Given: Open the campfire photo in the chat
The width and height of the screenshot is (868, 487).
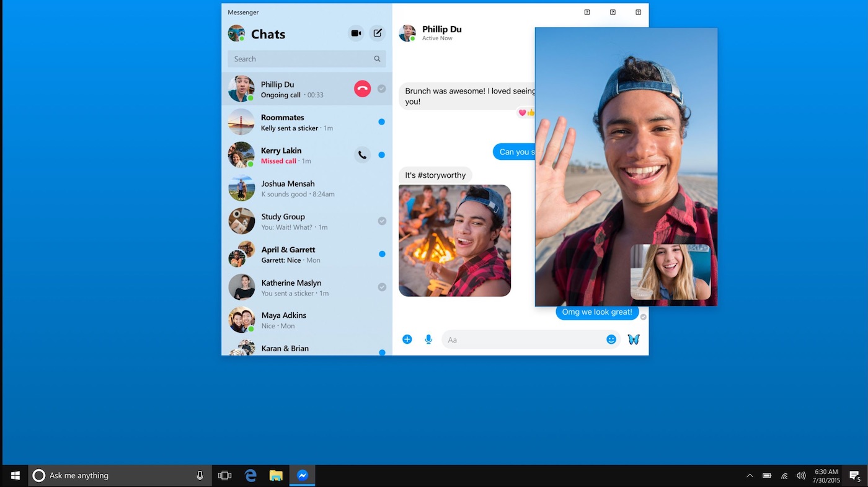Looking at the screenshot, I should tap(454, 240).
